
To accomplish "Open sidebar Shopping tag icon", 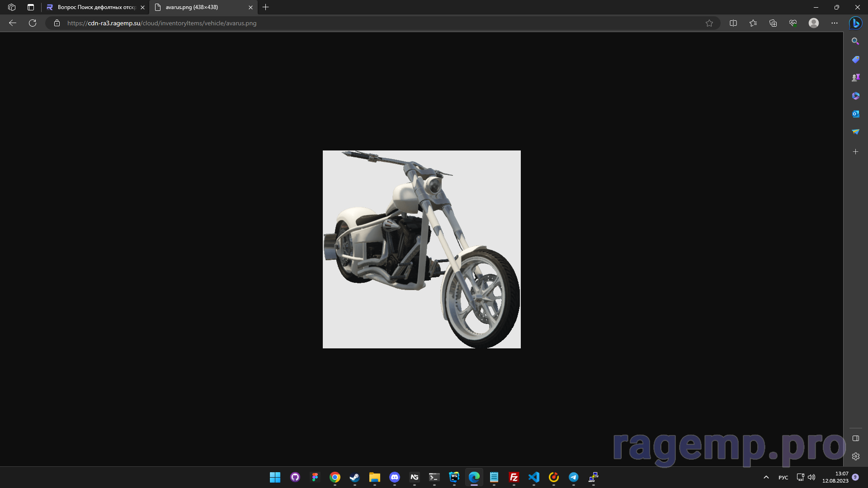I will 855,60.
